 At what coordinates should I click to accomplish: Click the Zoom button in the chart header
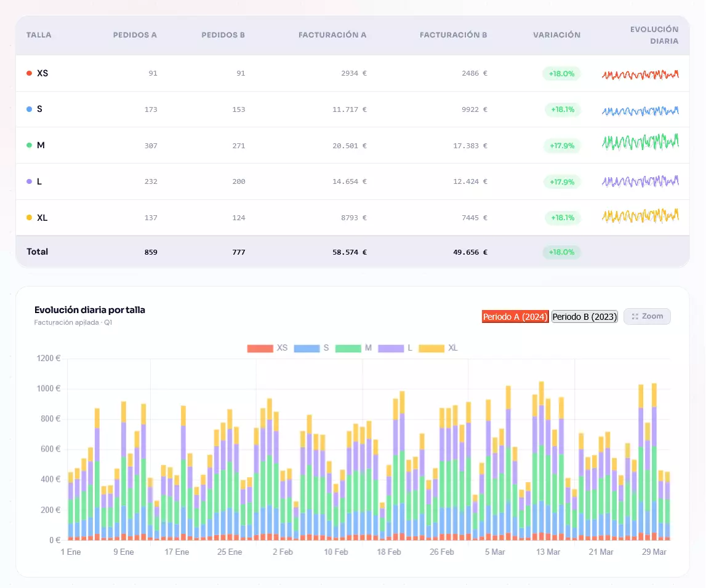pos(647,316)
